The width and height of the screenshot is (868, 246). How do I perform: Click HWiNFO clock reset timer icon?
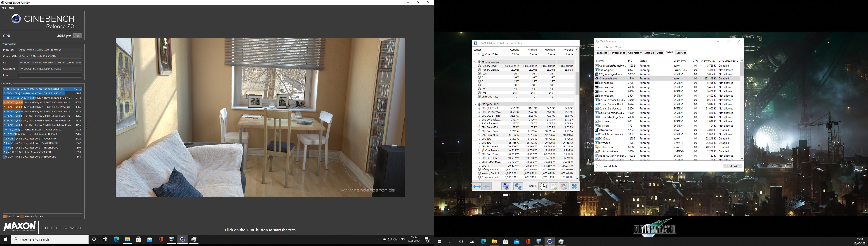(543, 186)
